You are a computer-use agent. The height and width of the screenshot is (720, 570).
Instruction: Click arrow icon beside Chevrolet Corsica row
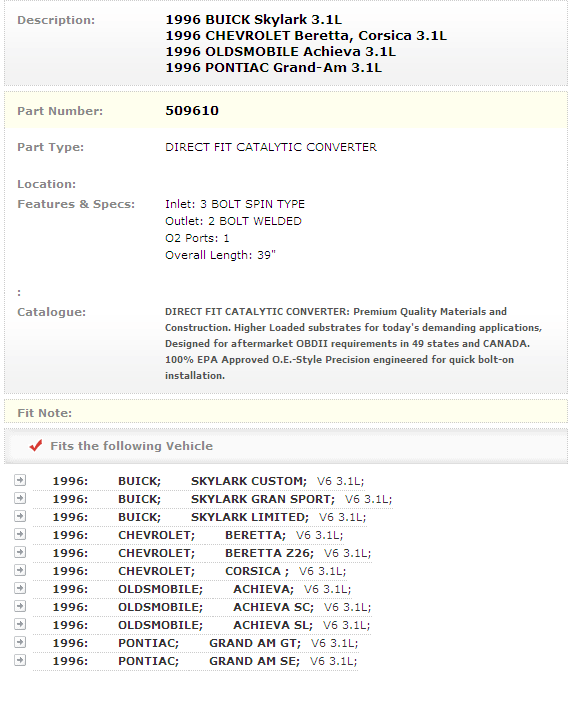pos(20,570)
